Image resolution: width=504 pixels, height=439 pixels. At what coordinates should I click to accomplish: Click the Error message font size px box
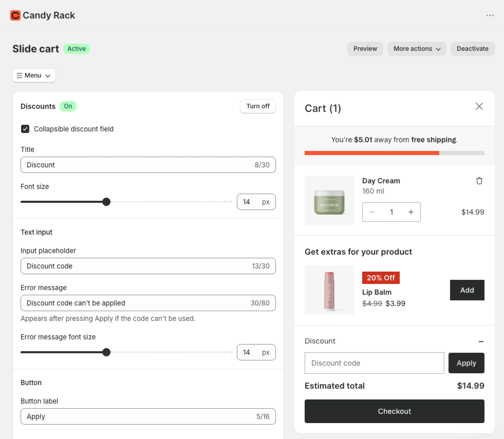256,352
